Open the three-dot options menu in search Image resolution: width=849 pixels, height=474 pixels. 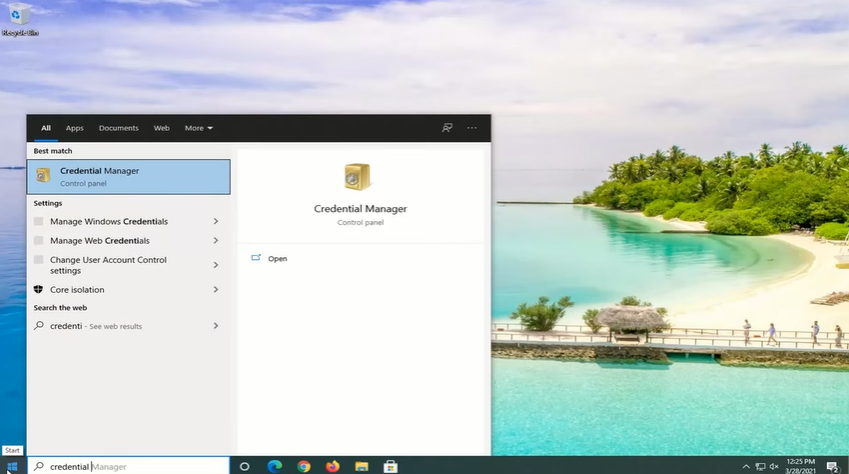coord(472,128)
